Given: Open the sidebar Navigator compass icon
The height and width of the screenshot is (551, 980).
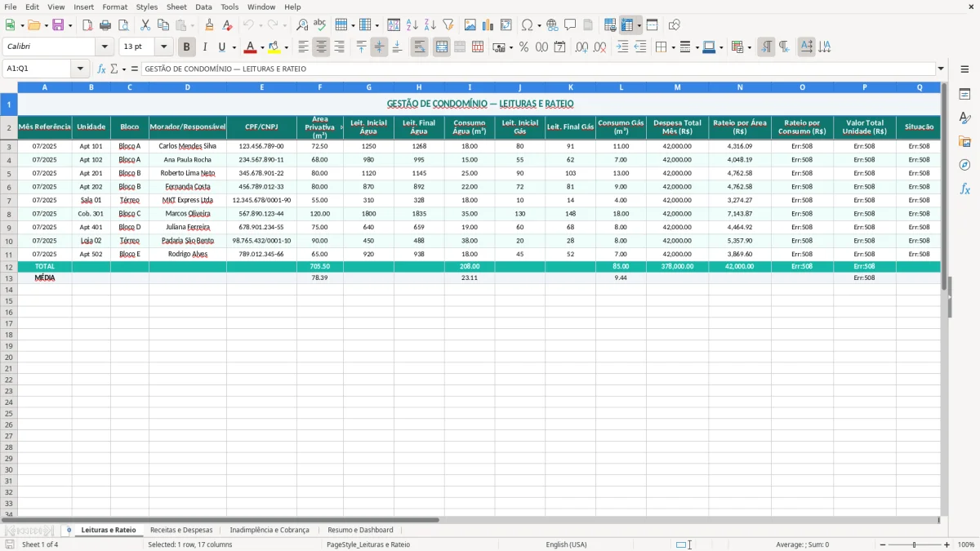Looking at the screenshot, I should pyautogui.click(x=964, y=166).
